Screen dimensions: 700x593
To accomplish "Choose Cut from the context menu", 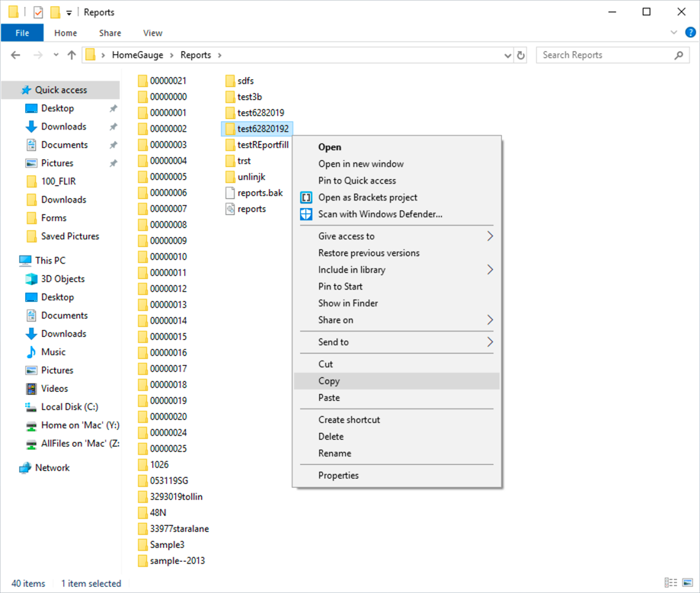I will [x=396, y=364].
